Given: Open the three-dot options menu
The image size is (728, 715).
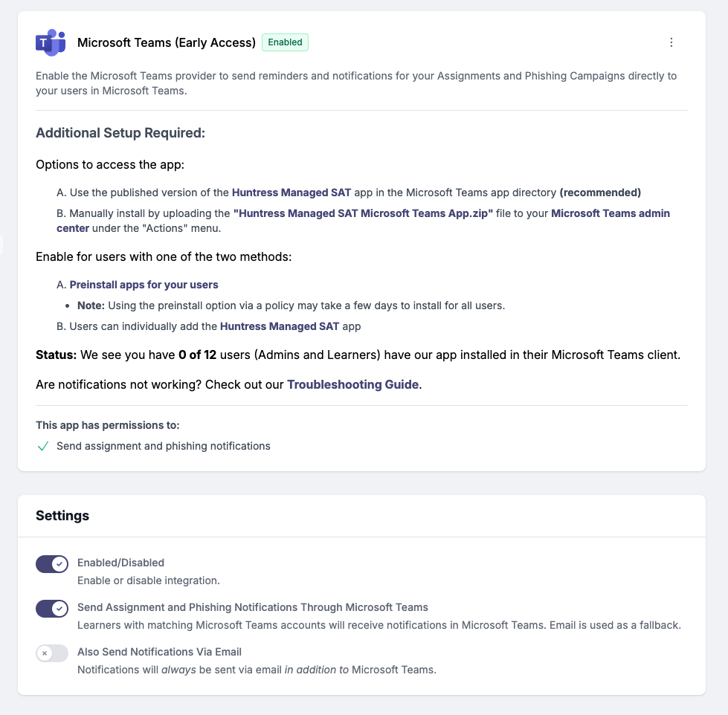Looking at the screenshot, I should (671, 42).
